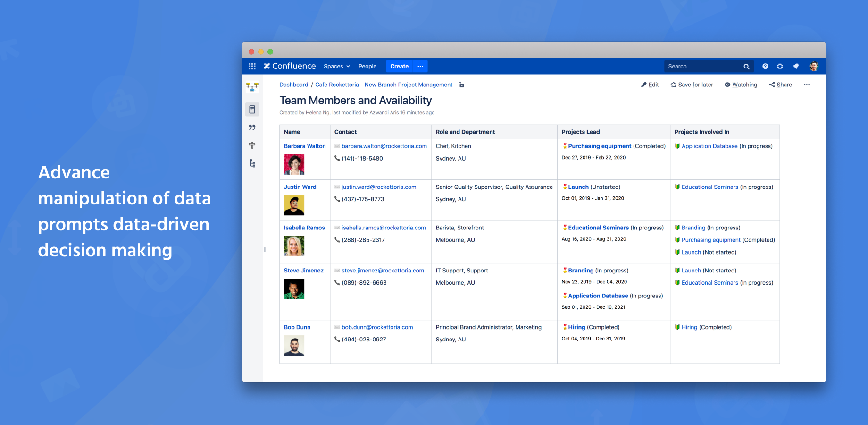868x425 pixels.
Task: Open Launch link in Steve's involved projects
Action: click(x=691, y=271)
